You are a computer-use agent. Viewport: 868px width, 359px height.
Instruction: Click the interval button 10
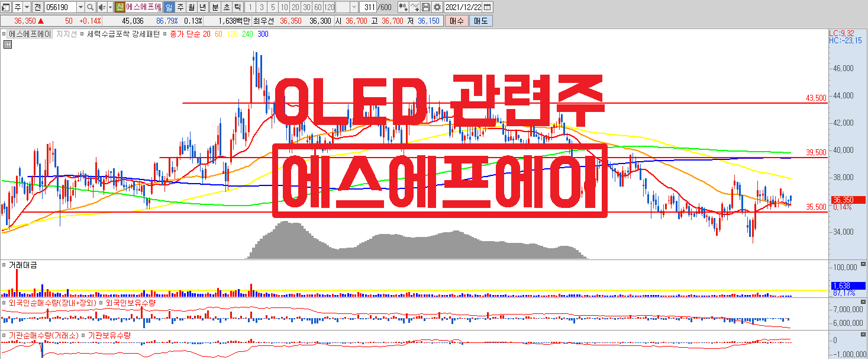[x=284, y=7]
